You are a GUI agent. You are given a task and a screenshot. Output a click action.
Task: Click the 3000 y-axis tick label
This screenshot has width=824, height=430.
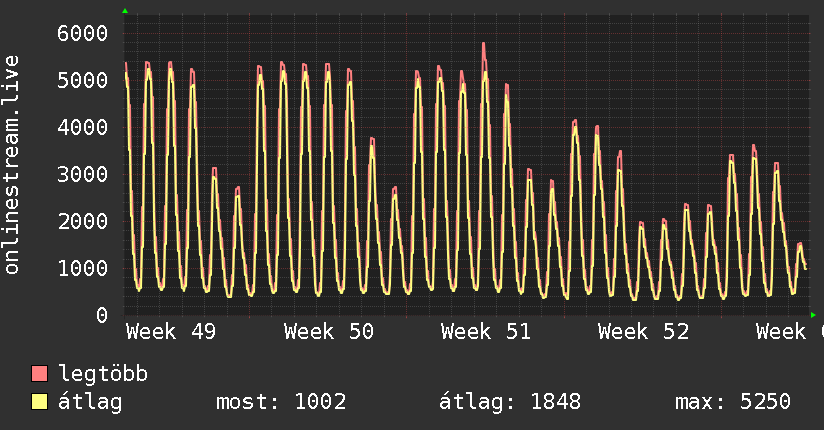(x=81, y=174)
